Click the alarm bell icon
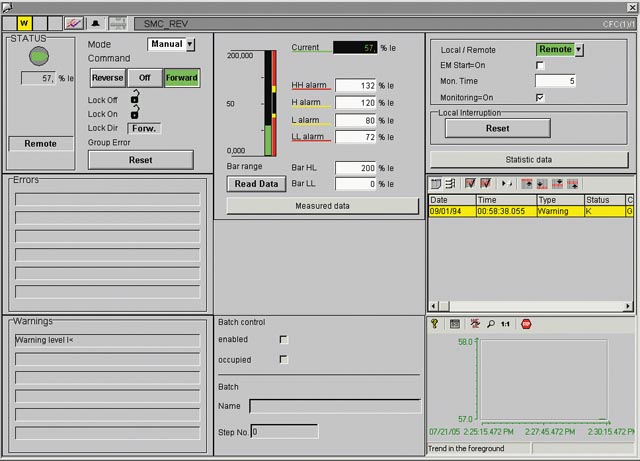Screen dimensions: 640x461 pyautogui.click(x=96, y=22)
